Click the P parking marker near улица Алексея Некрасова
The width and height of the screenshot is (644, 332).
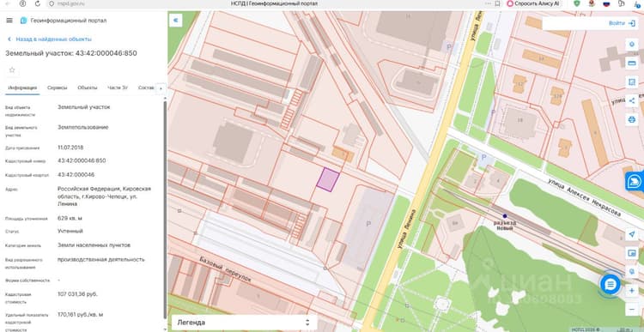tap(483, 157)
